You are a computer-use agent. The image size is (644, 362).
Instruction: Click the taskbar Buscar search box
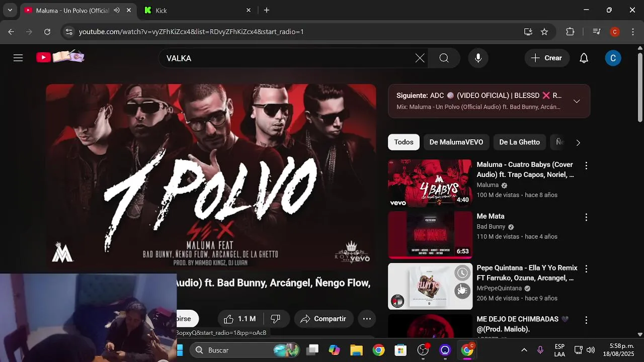[x=245, y=350]
